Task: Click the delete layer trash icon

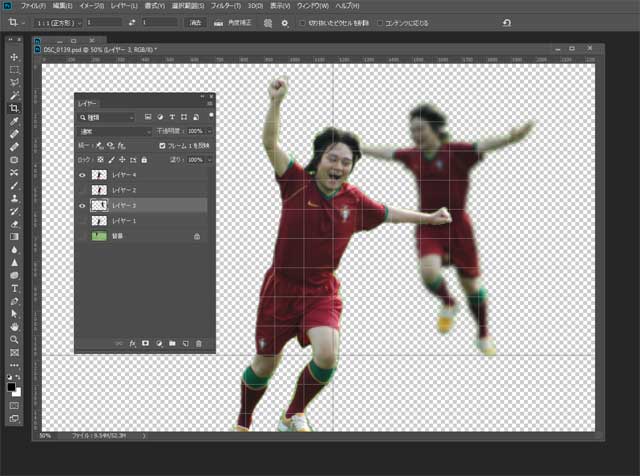Action: [x=199, y=343]
